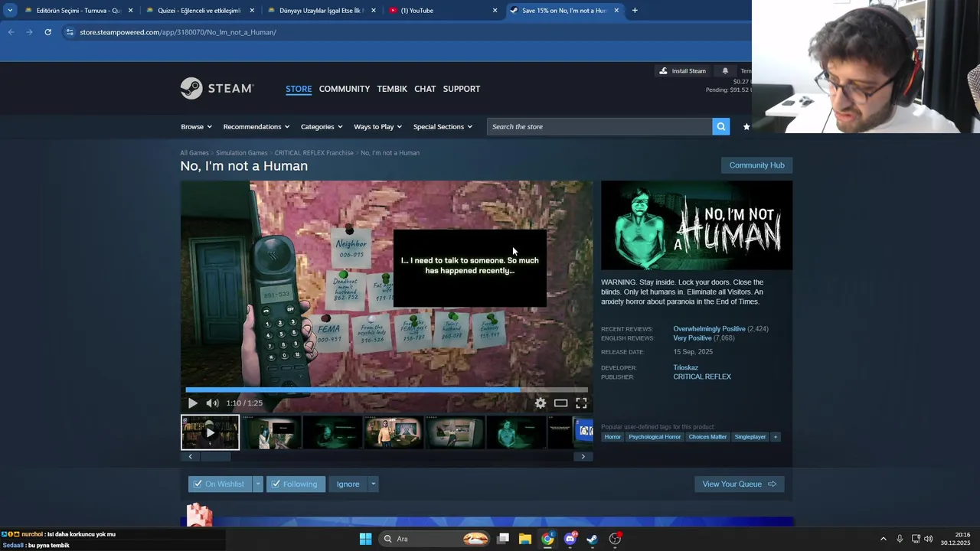Open the Special Sections dropdown
The height and width of the screenshot is (551, 980).
pyautogui.click(x=443, y=126)
